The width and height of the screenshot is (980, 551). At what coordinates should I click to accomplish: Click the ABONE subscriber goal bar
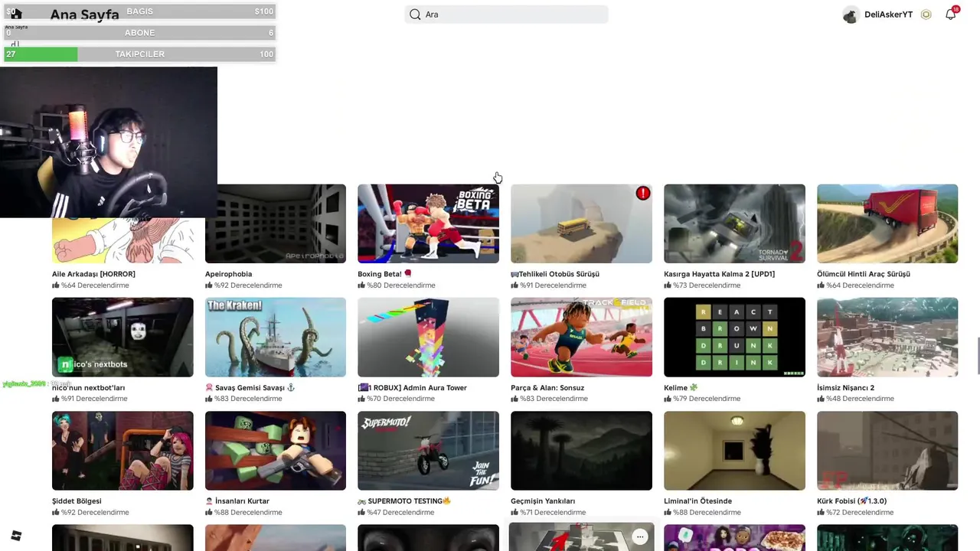point(139,33)
